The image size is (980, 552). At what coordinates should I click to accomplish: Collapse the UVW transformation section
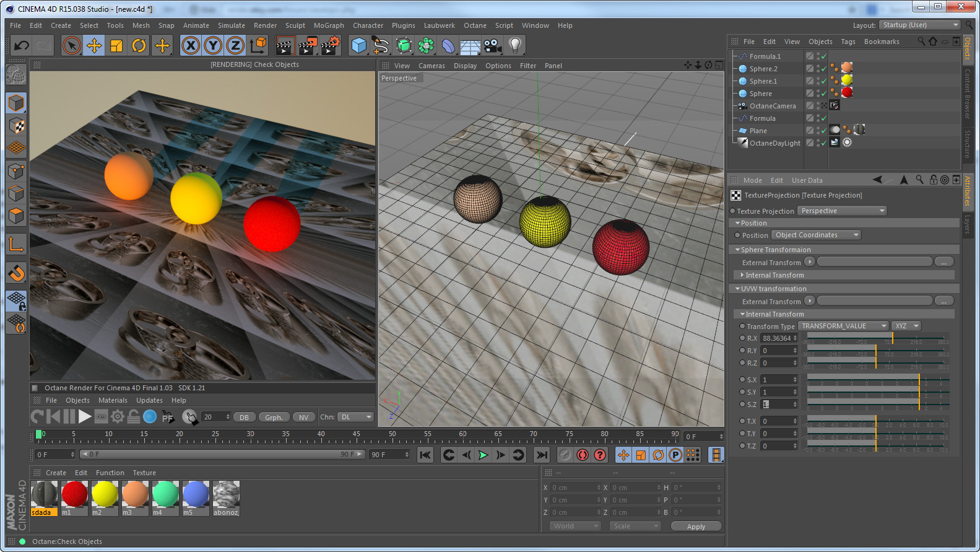coord(738,289)
